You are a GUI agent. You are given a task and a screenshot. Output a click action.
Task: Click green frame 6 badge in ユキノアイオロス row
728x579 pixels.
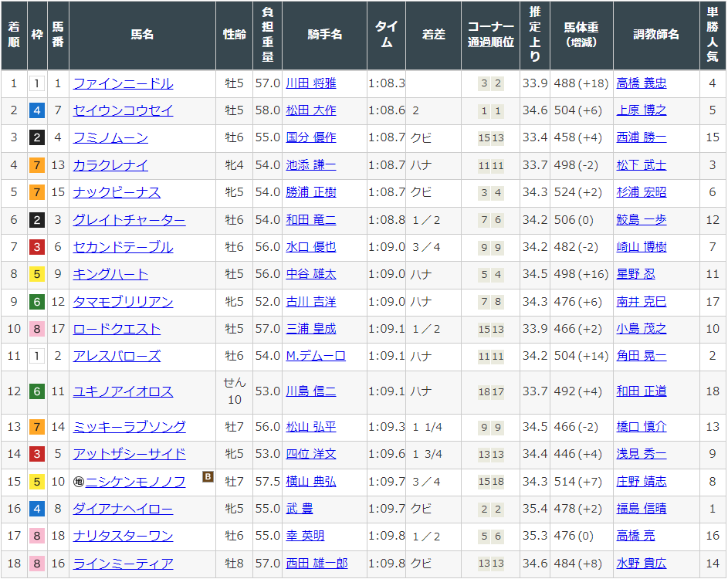pyautogui.click(x=37, y=392)
